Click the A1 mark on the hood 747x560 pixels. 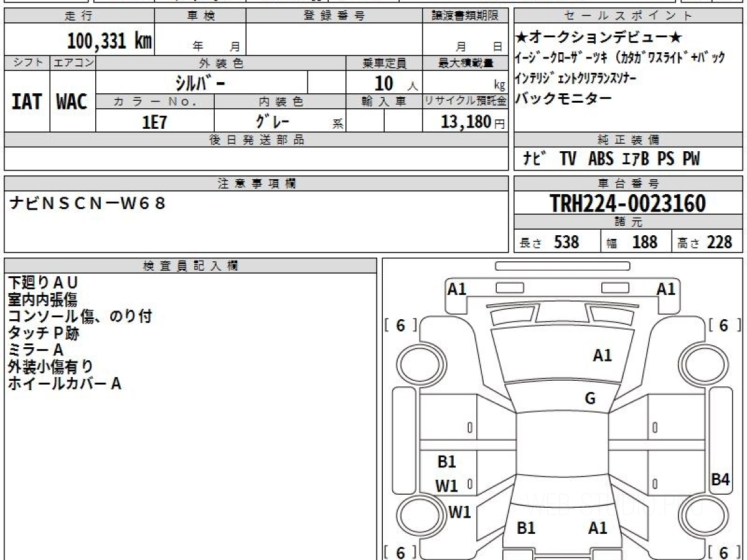pyautogui.click(x=602, y=356)
